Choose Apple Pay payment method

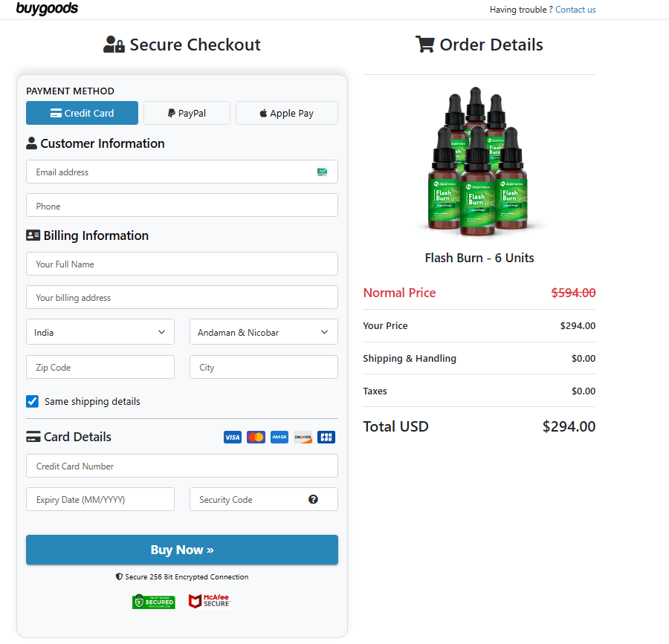click(287, 113)
